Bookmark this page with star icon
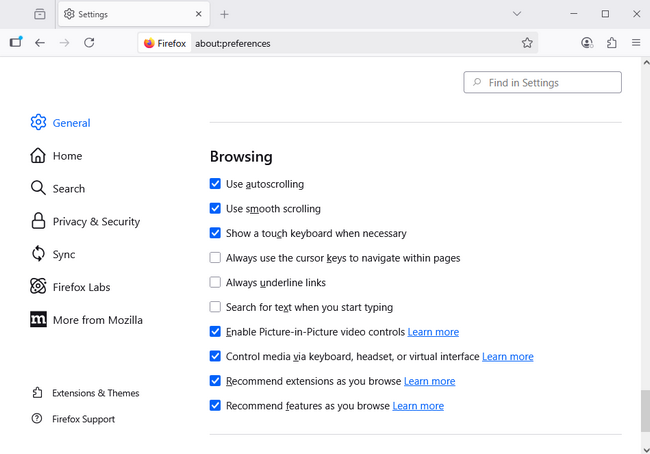The height and width of the screenshot is (454, 650). [527, 43]
